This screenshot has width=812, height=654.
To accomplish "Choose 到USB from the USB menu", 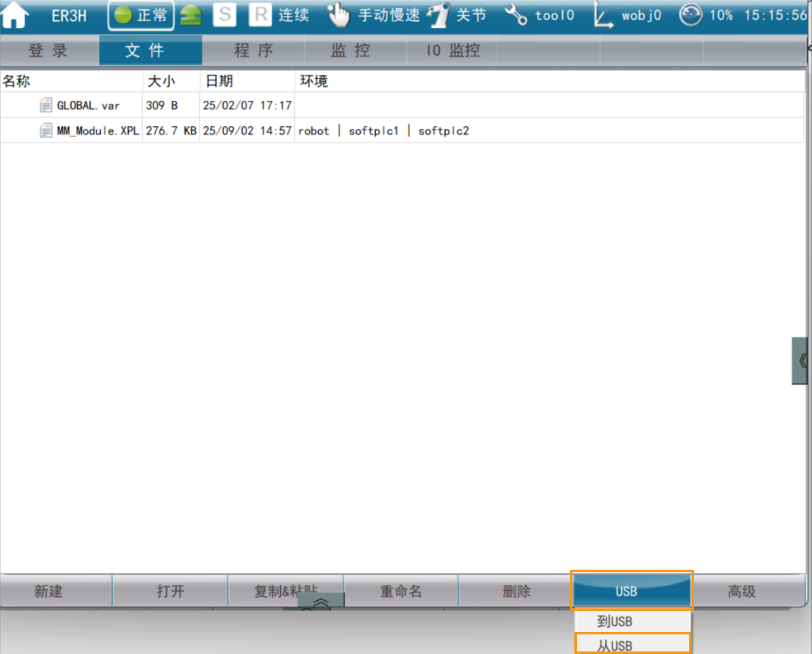I will 632,622.
